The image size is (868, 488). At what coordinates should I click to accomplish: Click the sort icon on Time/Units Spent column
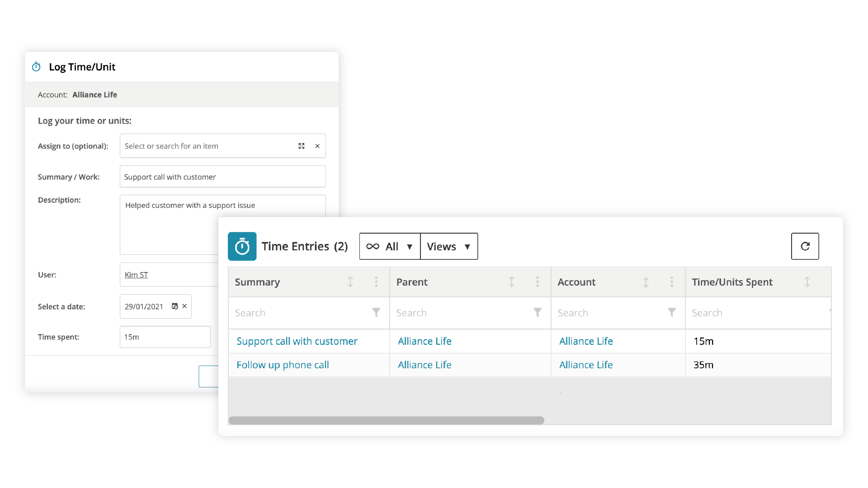point(807,282)
